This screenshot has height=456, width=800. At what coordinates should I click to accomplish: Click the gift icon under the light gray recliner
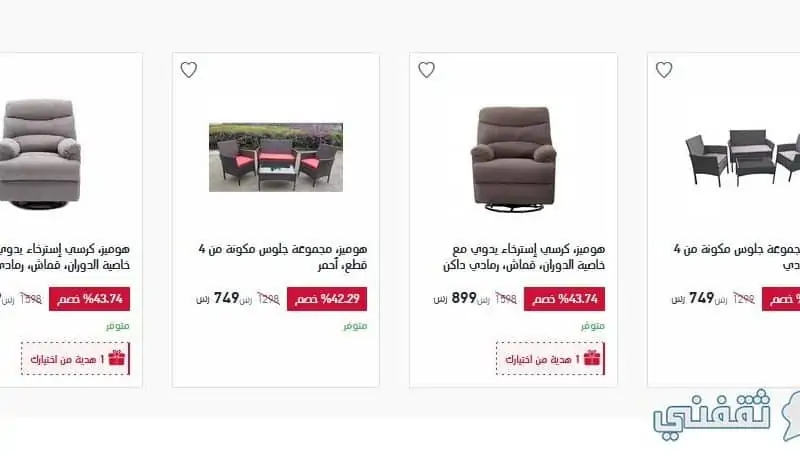tap(117, 358)
